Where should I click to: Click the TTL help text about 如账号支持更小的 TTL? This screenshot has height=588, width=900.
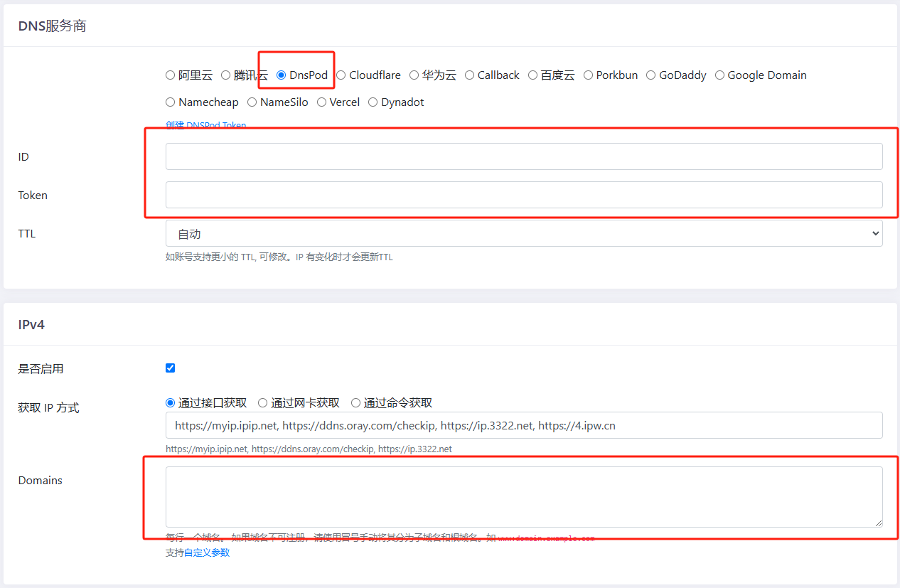tap(279, 257)
